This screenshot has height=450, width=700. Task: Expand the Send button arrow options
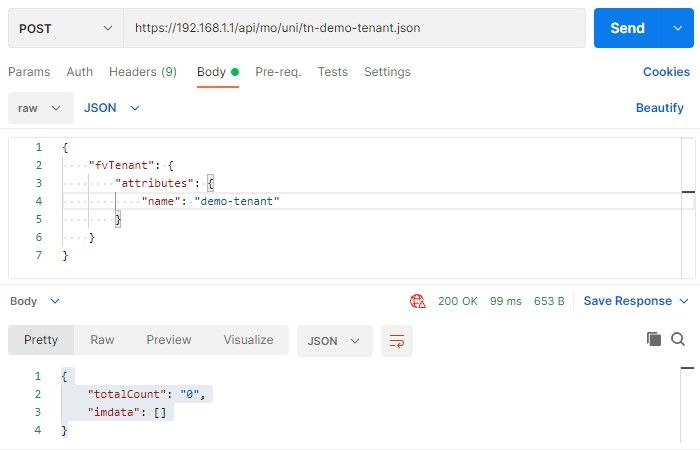pyautogui.click(x=678, y=28)
